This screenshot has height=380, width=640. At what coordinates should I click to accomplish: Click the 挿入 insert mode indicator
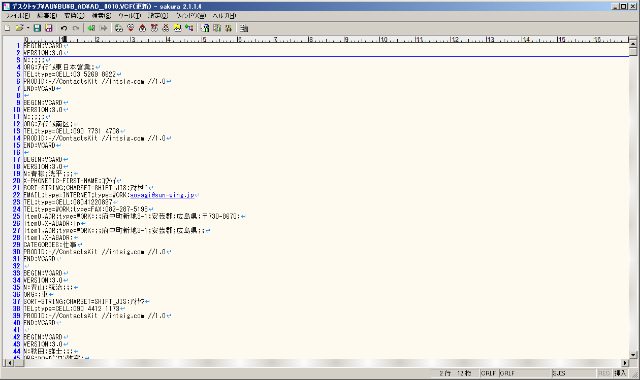tap(620, 373)
